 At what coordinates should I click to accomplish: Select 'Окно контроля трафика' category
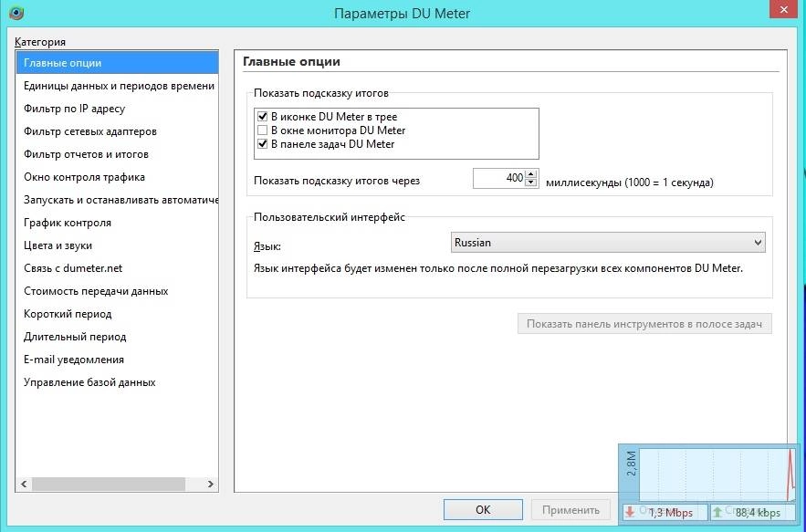117,177
